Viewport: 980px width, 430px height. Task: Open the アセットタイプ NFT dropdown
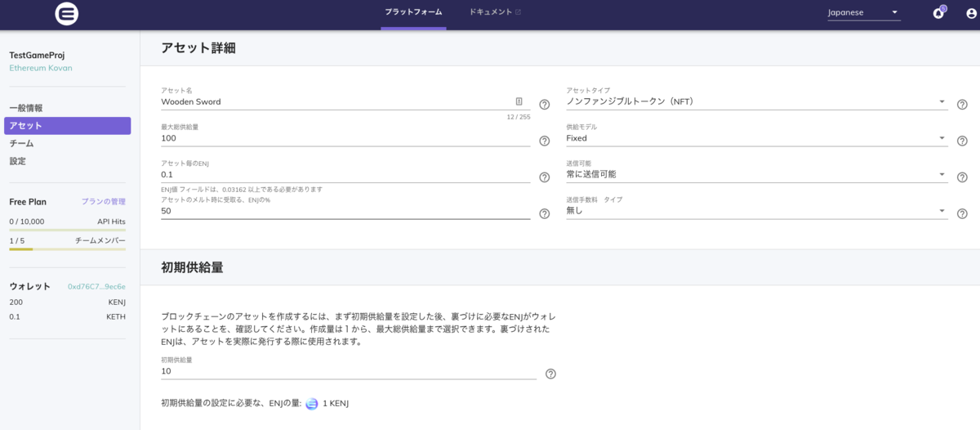point(757,101)
